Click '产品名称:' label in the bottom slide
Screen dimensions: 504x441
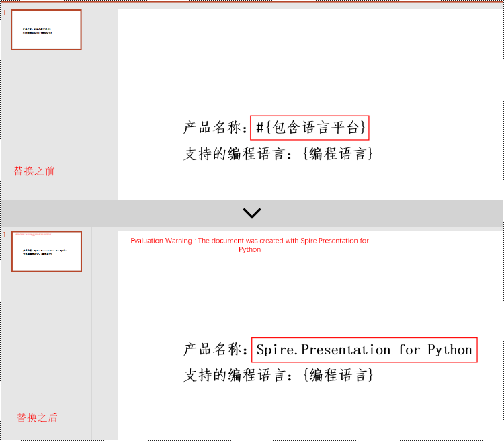[x=215, y=350]
